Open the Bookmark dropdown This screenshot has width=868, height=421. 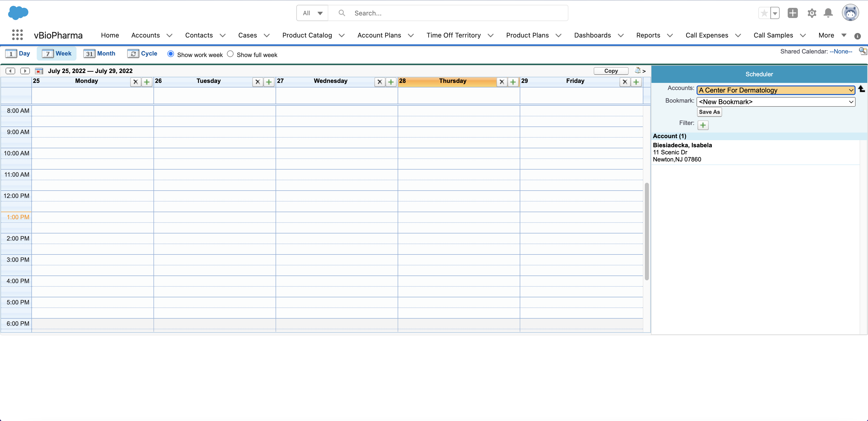coord(775,102)
